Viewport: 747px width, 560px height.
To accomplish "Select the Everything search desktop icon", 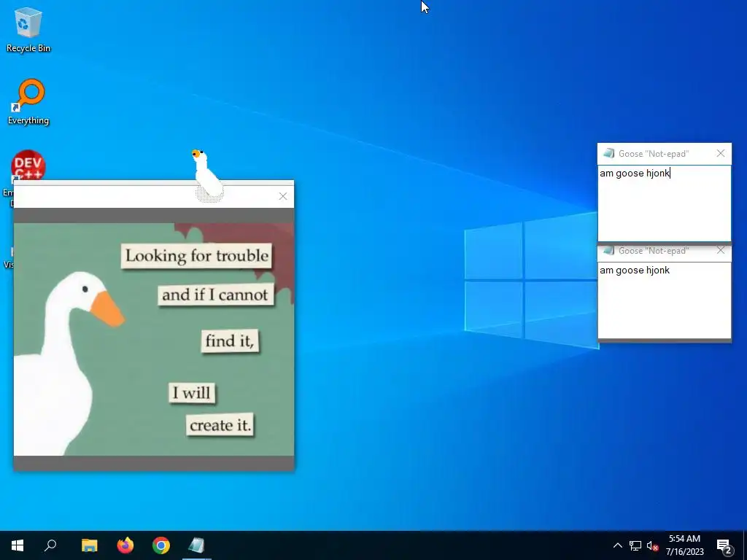I will [x=28, y=101].
